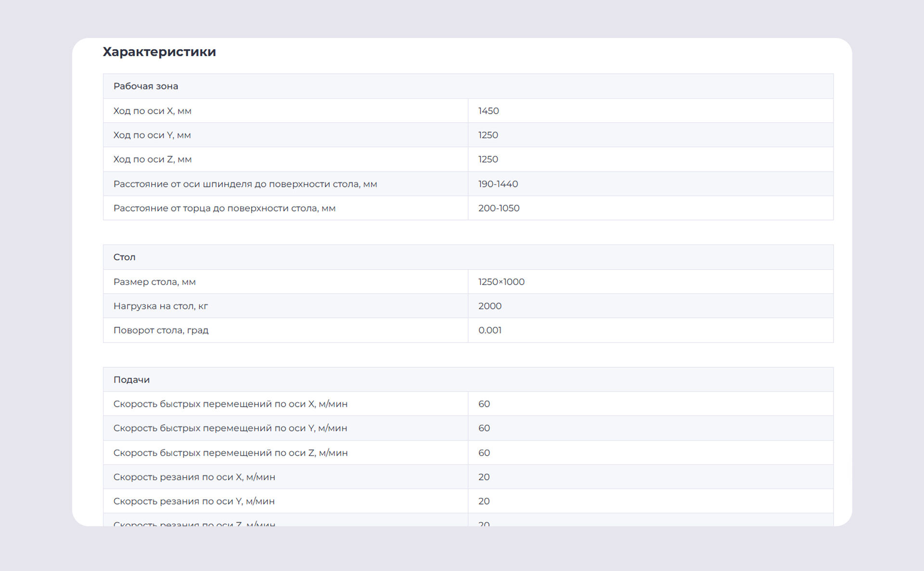Screen dimensions: 924x571
Task: Click the Рабочая зона section header
Action: pyautogui.click(x=146, y=86)
